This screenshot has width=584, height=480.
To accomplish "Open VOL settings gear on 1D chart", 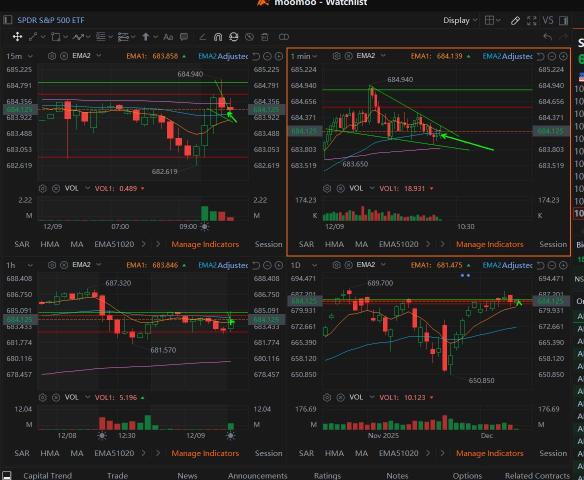I will point(327,397).
